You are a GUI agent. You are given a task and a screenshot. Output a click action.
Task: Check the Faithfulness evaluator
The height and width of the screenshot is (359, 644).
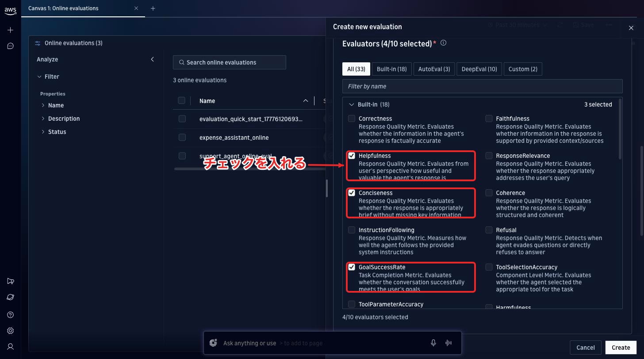tap(489, 118)
